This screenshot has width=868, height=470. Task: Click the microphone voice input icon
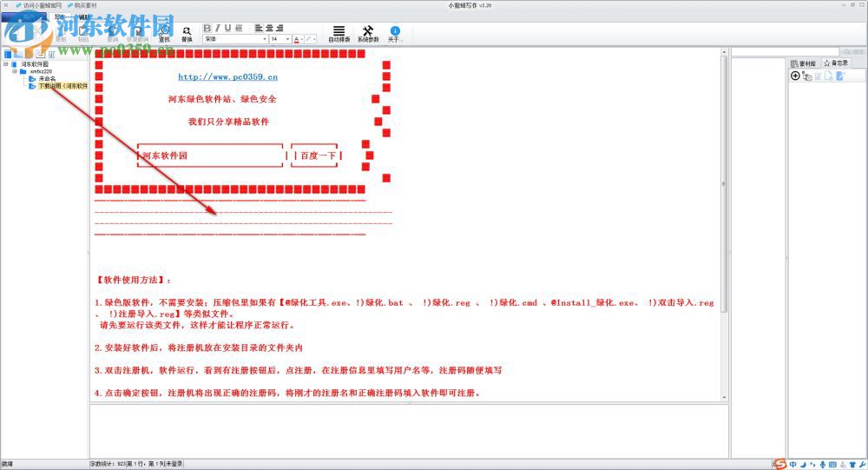[x=823, y=465]
